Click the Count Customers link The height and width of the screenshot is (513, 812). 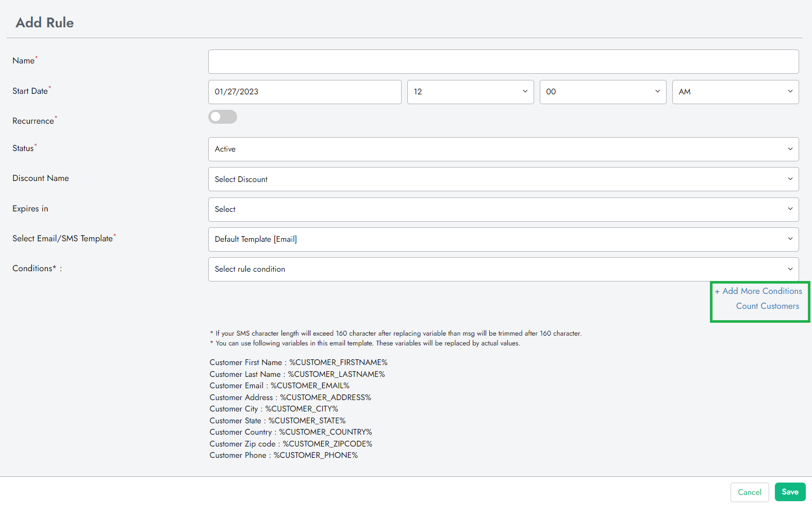pos(767,306)
